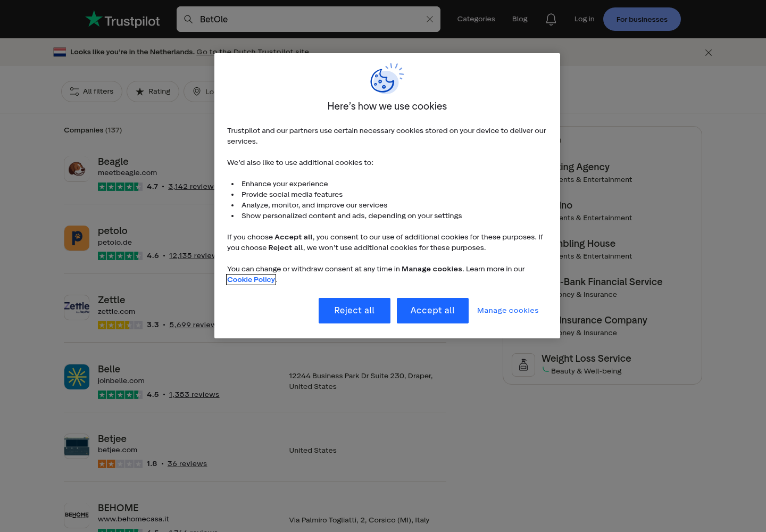Open the Rating filter
The image size is (766, 532).
click(x=153, y=92)
